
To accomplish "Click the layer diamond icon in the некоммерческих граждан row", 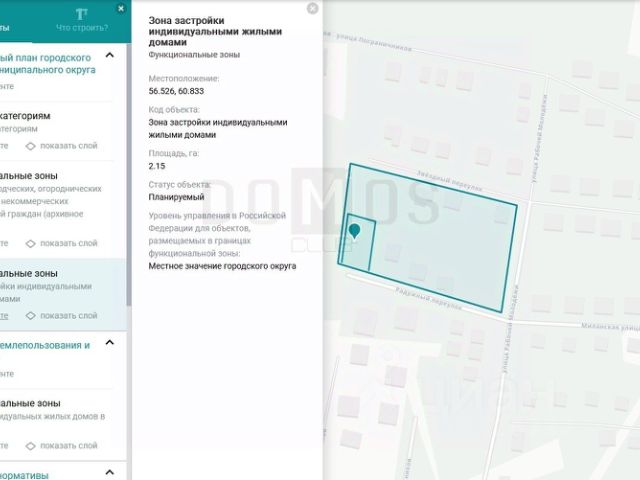I will (31, 244).
